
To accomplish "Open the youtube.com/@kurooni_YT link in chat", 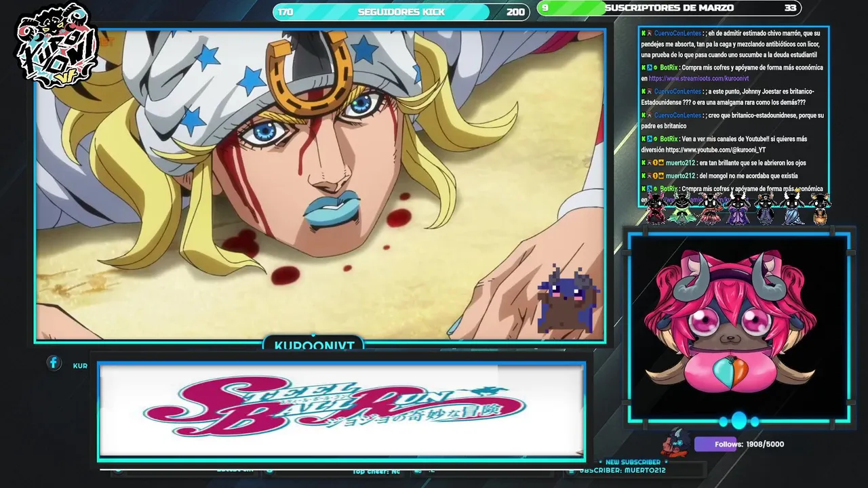I will 715,150.
